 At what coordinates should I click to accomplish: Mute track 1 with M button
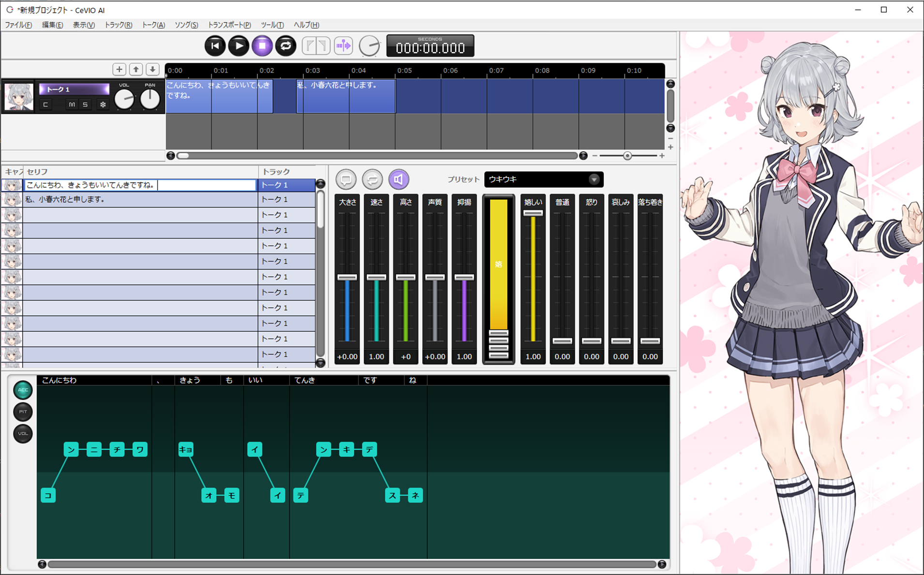pos(72,104)
